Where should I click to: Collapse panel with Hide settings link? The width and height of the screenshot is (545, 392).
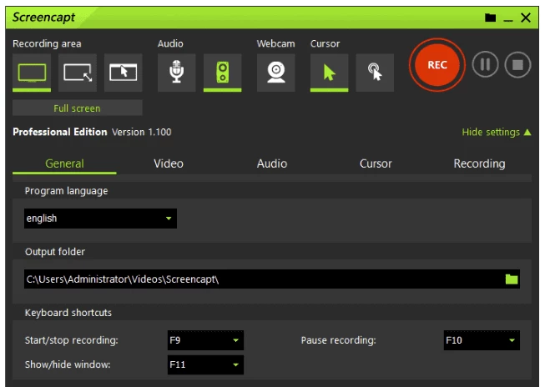click(496, 132)
